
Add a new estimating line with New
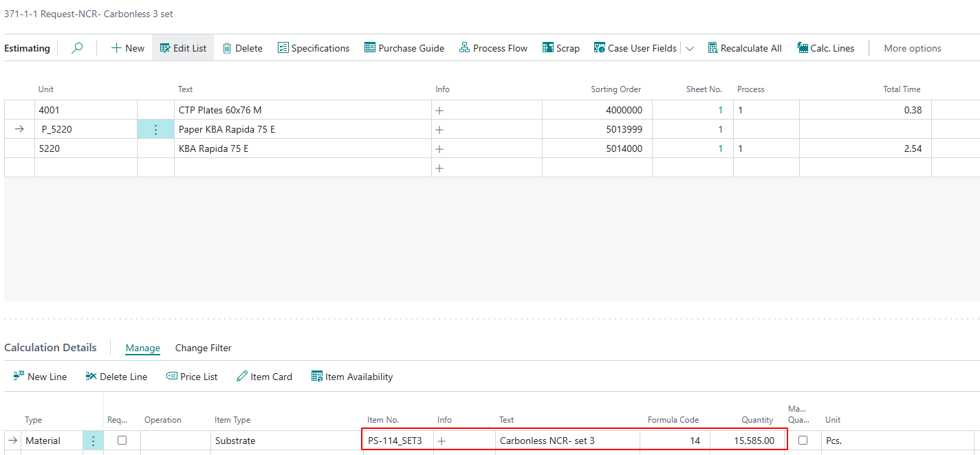[x=128, y=48]
